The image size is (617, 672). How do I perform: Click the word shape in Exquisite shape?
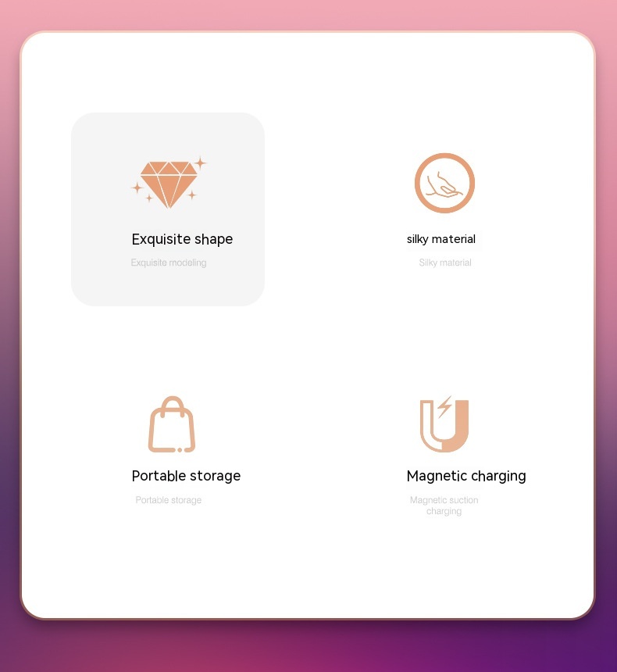point(213,240)
